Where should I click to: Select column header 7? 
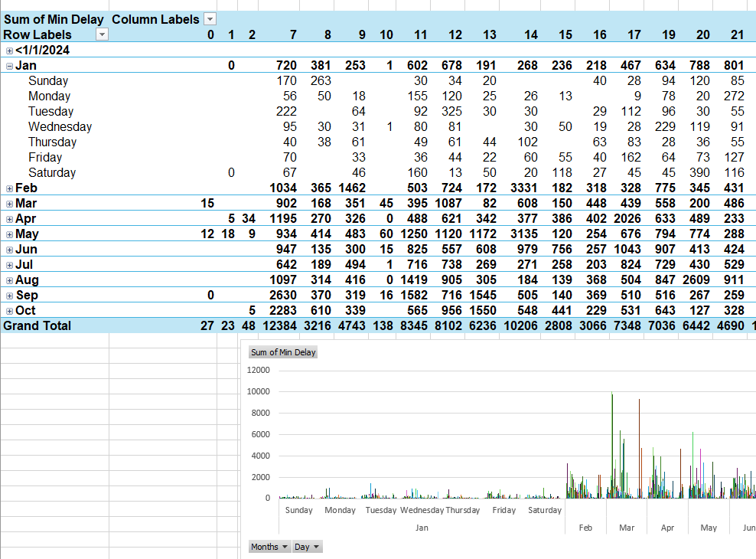(293, 34)
